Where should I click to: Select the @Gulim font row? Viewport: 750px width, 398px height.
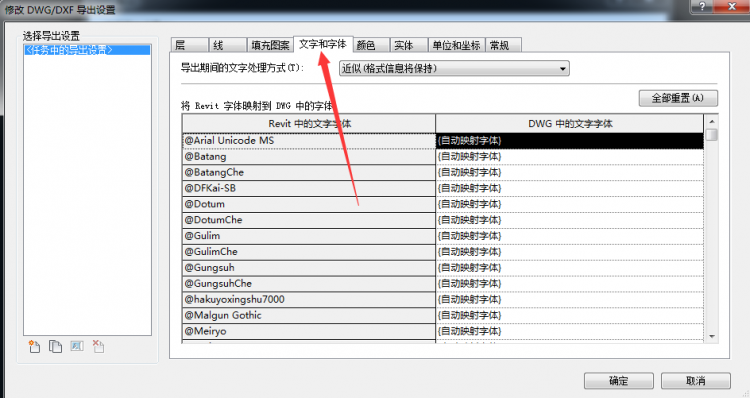(309, 236)
